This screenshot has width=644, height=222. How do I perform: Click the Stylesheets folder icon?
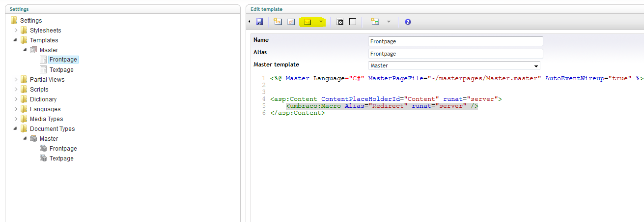24,31
